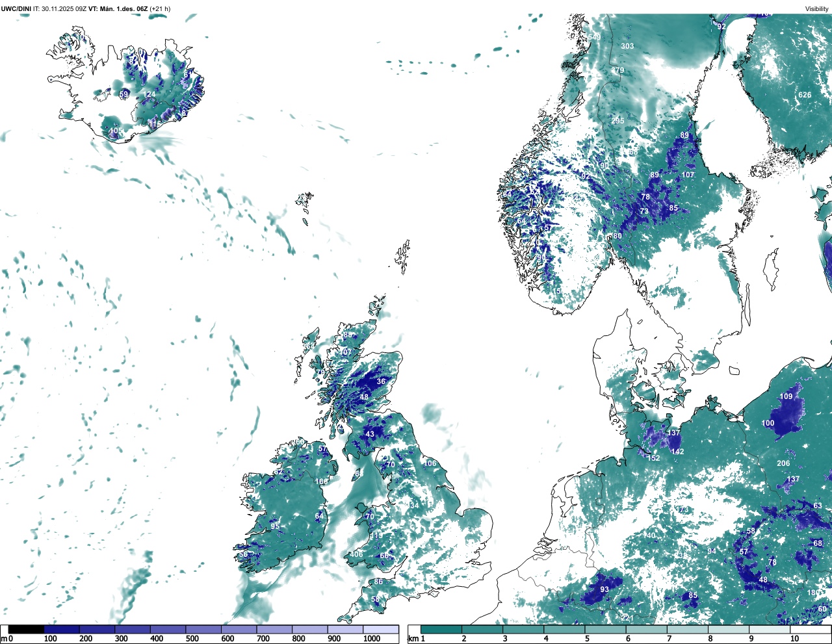Image resolution: width=832 pixels, height=644 pixels.
Task: Click the '86' value in southwest England
Action: (378, 582)
